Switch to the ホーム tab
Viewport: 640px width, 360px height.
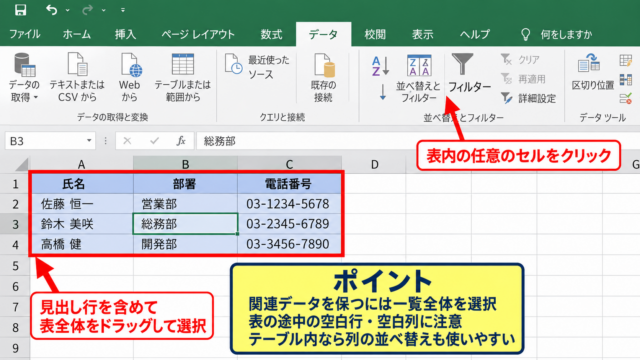tap(76, 34)
